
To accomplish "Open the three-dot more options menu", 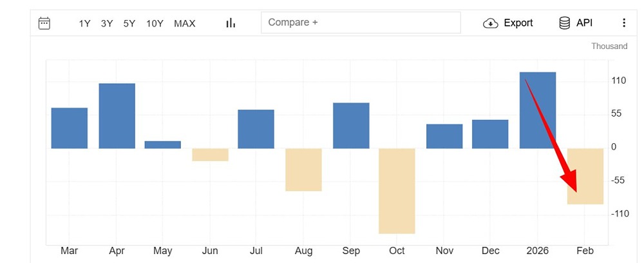I will pos(623,23).
